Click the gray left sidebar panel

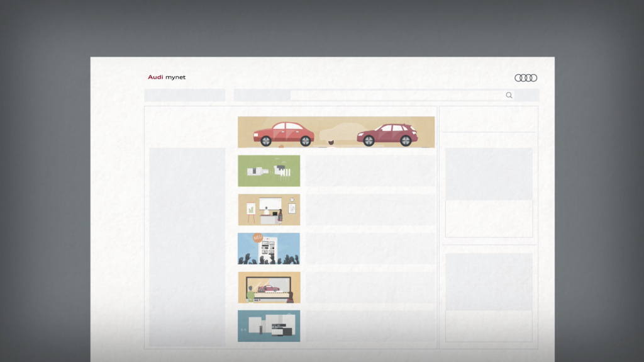(187, 246)
